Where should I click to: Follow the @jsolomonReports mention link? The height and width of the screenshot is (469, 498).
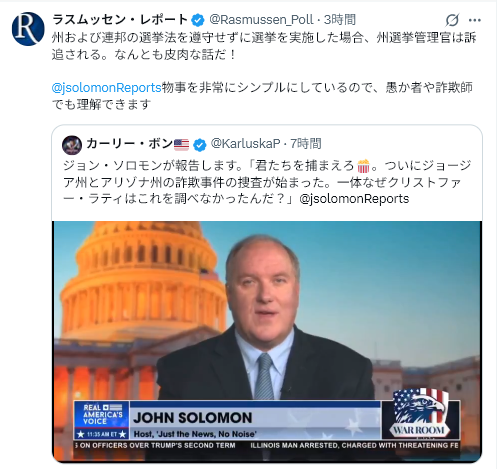tap(107, 88)
